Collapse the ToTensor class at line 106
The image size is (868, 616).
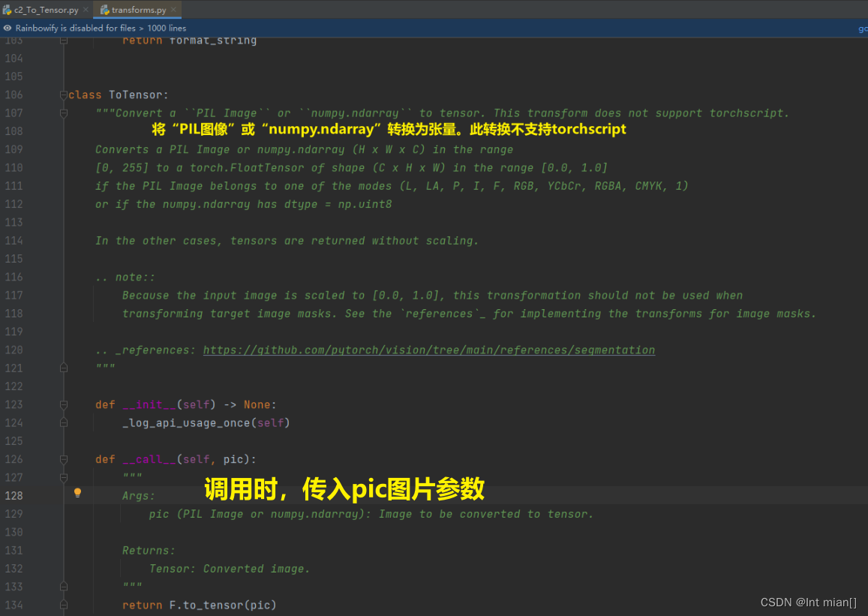64,95
